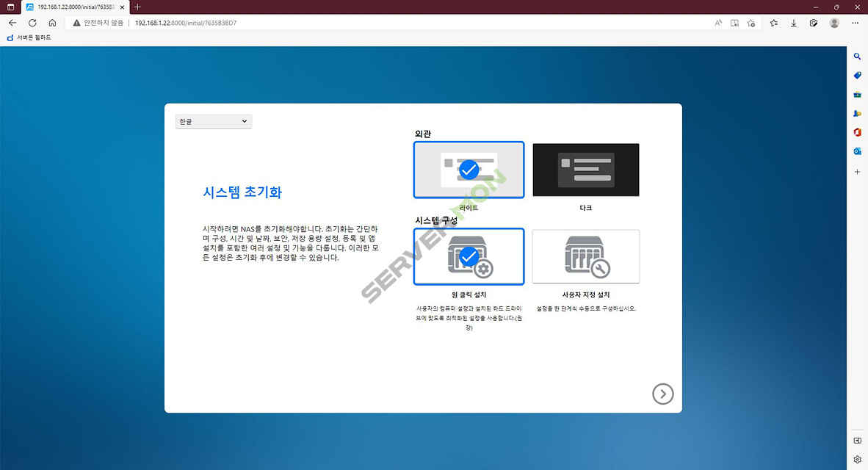Image resolution: width=868 pixels, height=470 pixels.
Task: Open sidebar settings gear
Action: pos(857,460)
